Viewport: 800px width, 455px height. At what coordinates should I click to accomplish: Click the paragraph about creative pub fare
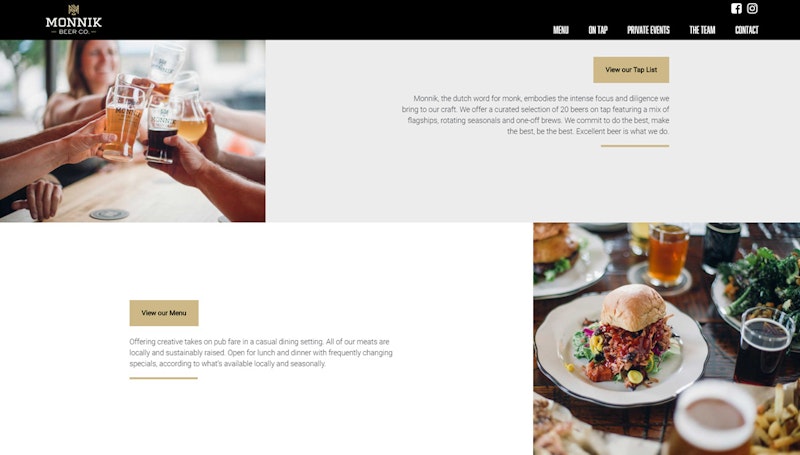click(x=261, y=352)
